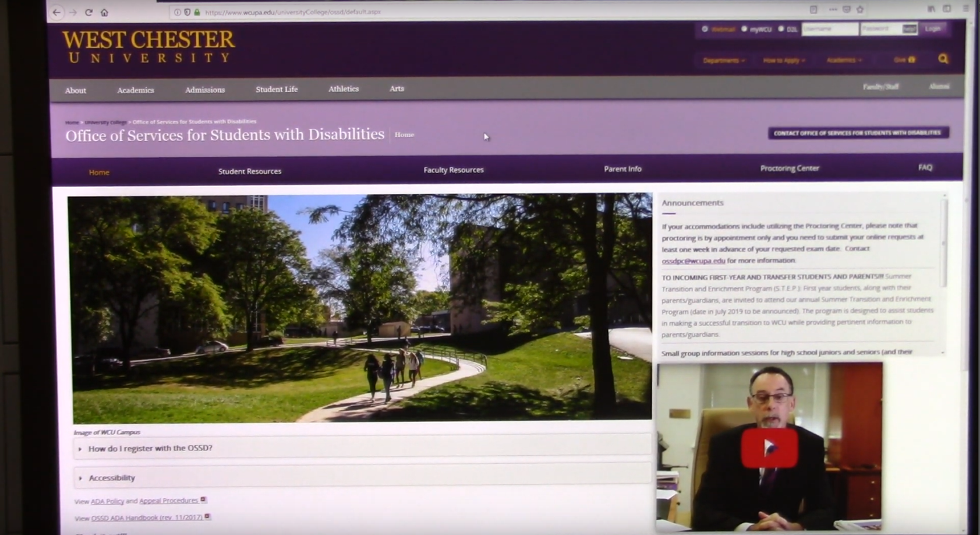
Task: Select the Webmail radio button
Action: [x=705, y=29]
